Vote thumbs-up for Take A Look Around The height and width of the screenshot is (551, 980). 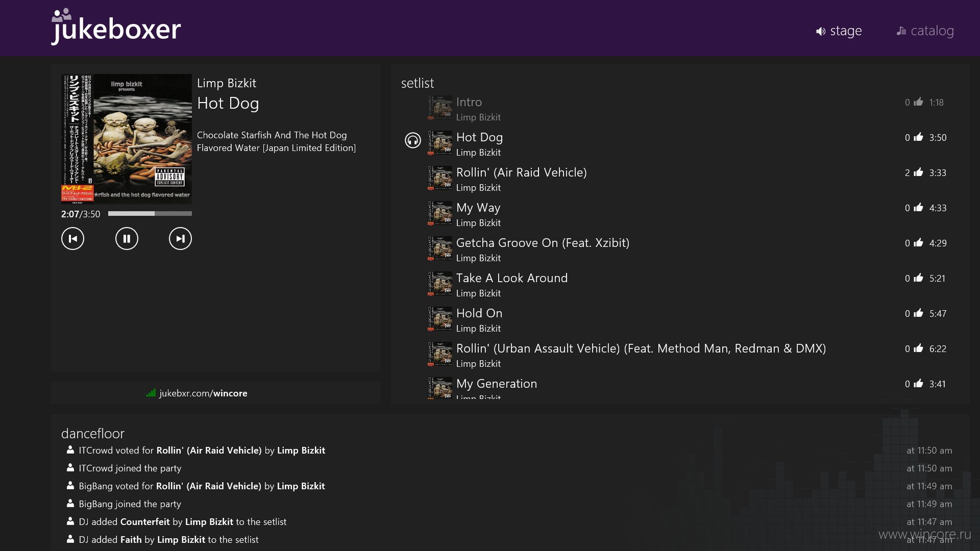pos(918,278)
